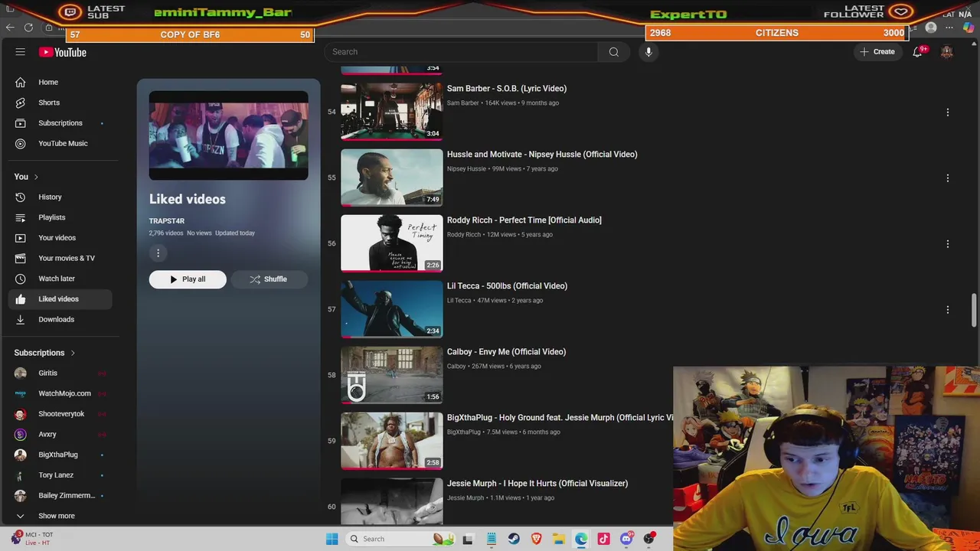The height and width of the screenshot is (551, 980).
Task: Expand the You section chevron
Action: 35,177
